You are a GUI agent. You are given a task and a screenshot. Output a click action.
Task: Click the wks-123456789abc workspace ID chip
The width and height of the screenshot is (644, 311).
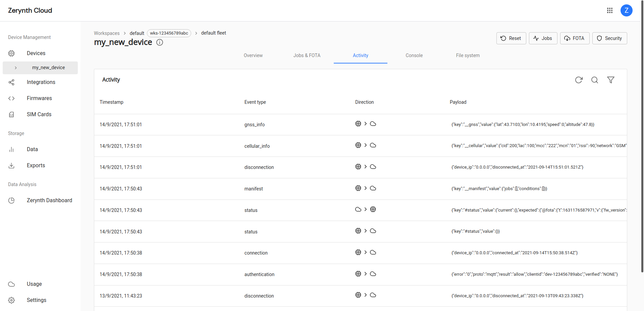tap(169, 33)
